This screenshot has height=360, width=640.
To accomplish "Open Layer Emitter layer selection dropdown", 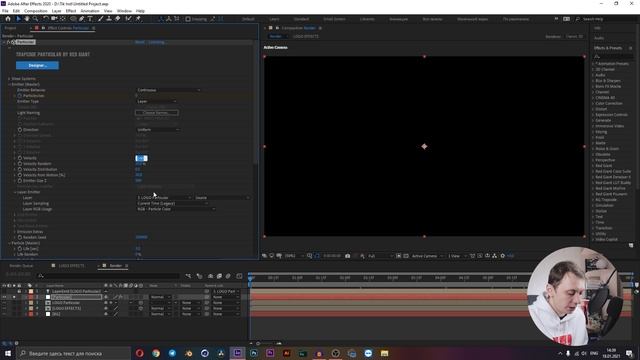I will click(164, 198).
